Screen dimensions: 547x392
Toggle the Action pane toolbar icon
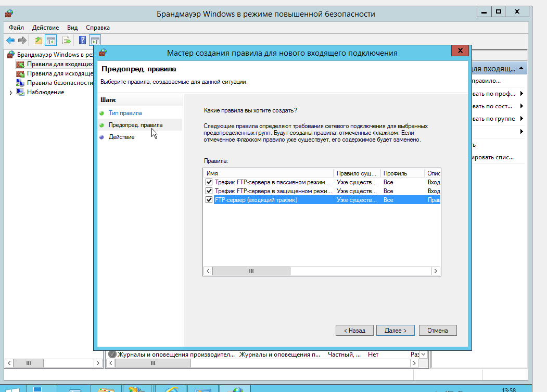point(95,41)
